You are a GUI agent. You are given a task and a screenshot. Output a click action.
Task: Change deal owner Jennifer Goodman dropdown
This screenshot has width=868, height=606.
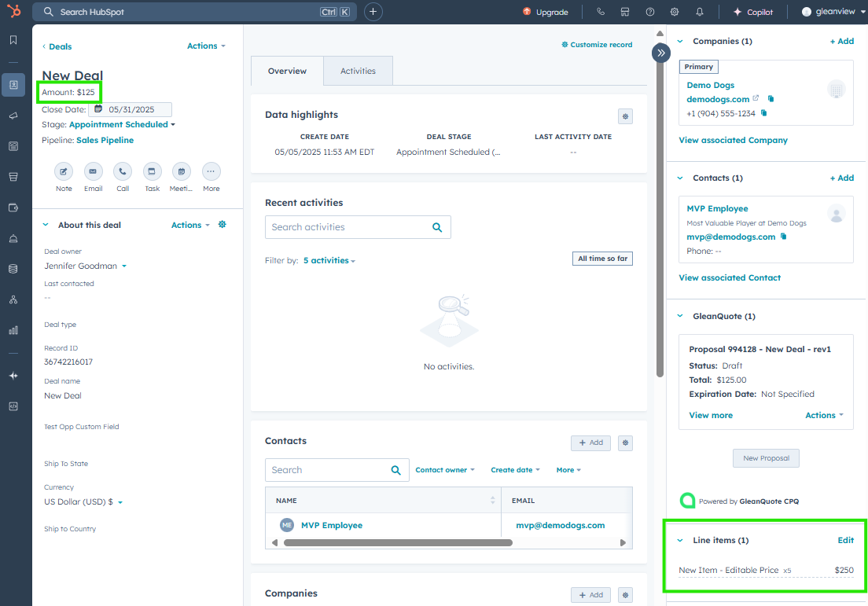pyautogui.click(x=86, y=266)
